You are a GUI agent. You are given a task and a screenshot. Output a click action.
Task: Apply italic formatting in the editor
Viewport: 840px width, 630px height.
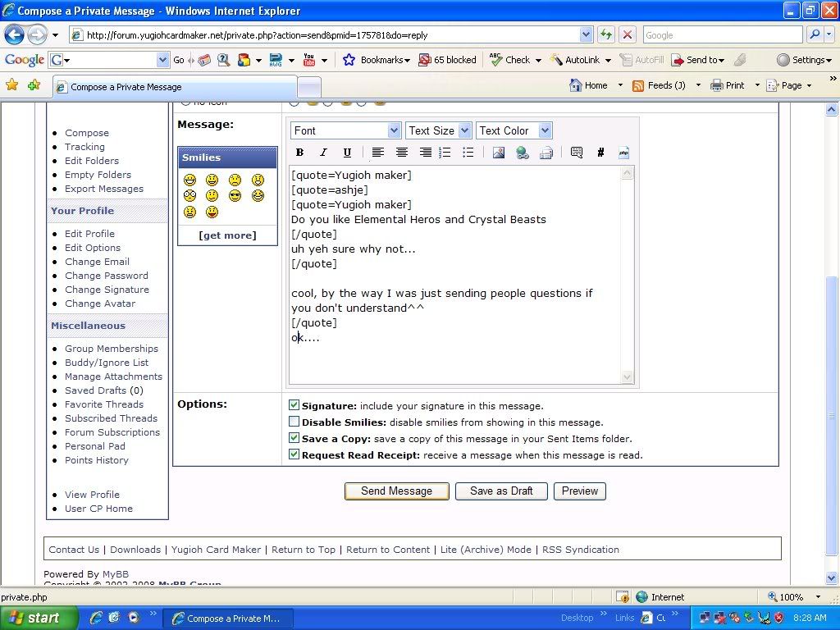[x=323, y=153]
